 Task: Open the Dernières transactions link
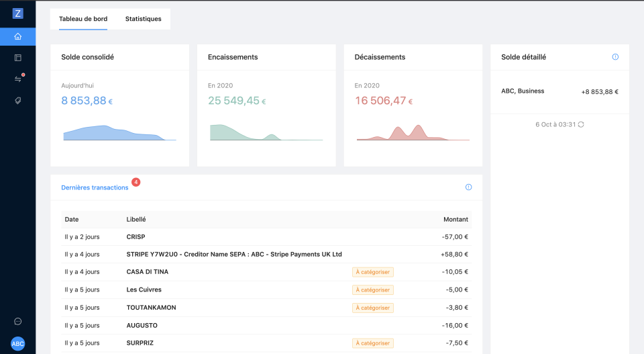click(x=95, y=187)
